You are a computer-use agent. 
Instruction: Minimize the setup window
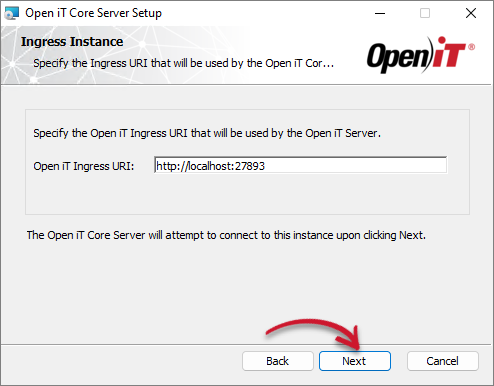(x=380, y=13)
